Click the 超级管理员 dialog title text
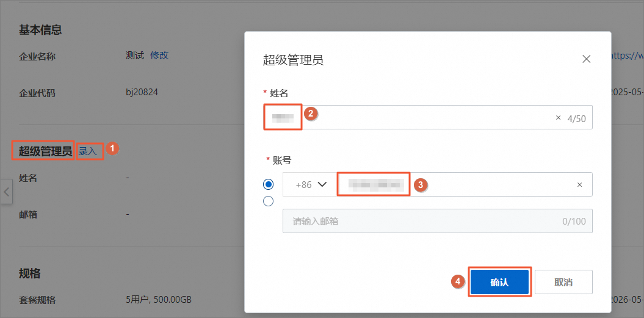The height and width of the screenshot is (318, 644). click(293, 60)
